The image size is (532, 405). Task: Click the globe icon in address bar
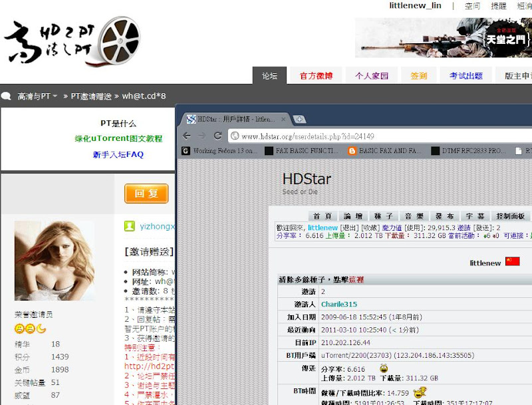coord(235,136)
